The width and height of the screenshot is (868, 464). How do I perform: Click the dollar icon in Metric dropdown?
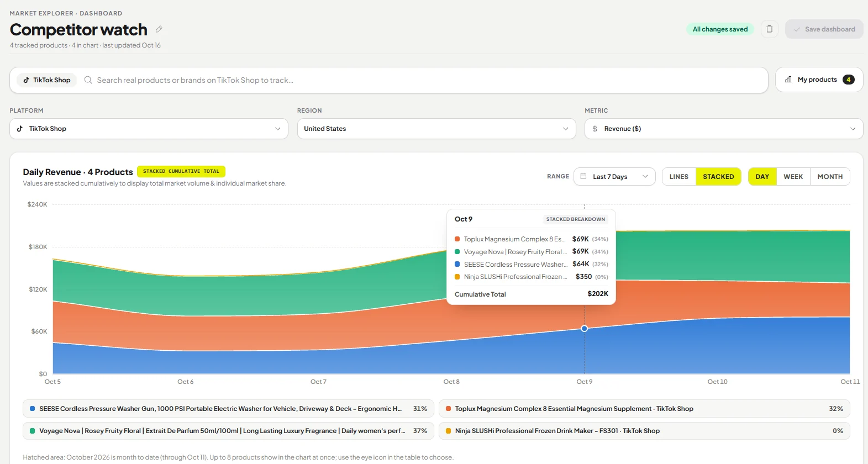coord(595,129)
